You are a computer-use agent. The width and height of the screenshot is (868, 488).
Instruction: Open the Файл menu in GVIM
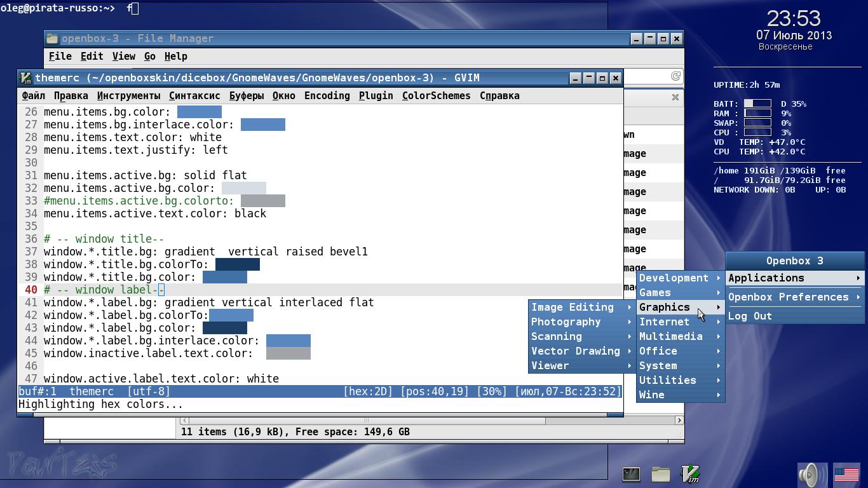coord(33,96)
